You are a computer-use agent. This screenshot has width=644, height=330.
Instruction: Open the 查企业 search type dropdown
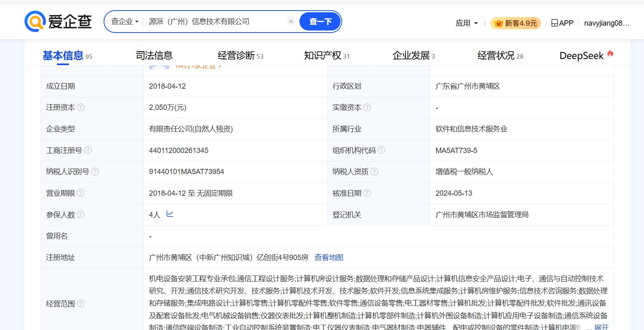tap(125, 21)
